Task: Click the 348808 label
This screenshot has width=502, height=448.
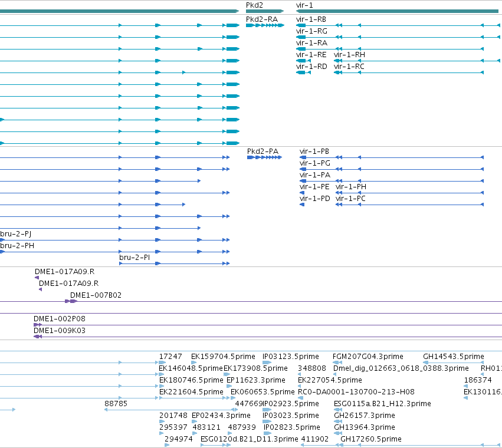Action: tap(312, 368)
